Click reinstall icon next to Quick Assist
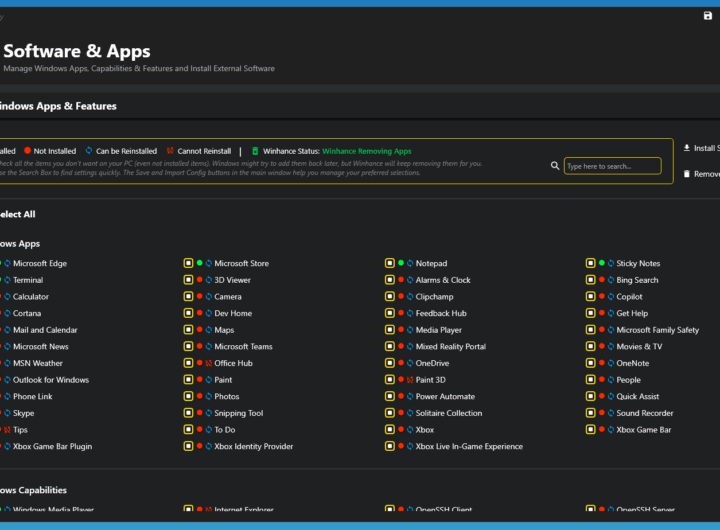 click(x=611, y=396)
